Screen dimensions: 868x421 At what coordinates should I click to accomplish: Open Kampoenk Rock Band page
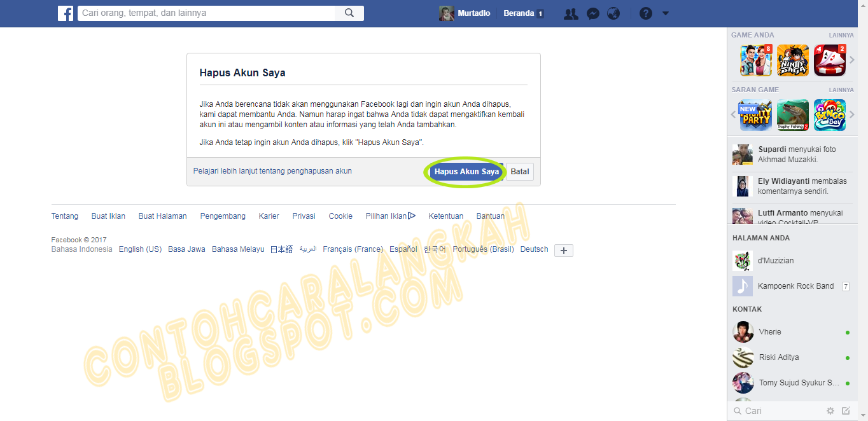pos(793,286)
